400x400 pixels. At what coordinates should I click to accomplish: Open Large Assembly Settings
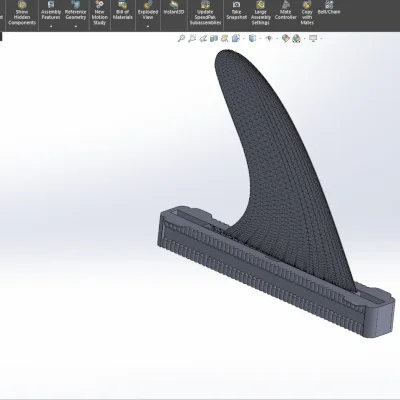[261, 14]
